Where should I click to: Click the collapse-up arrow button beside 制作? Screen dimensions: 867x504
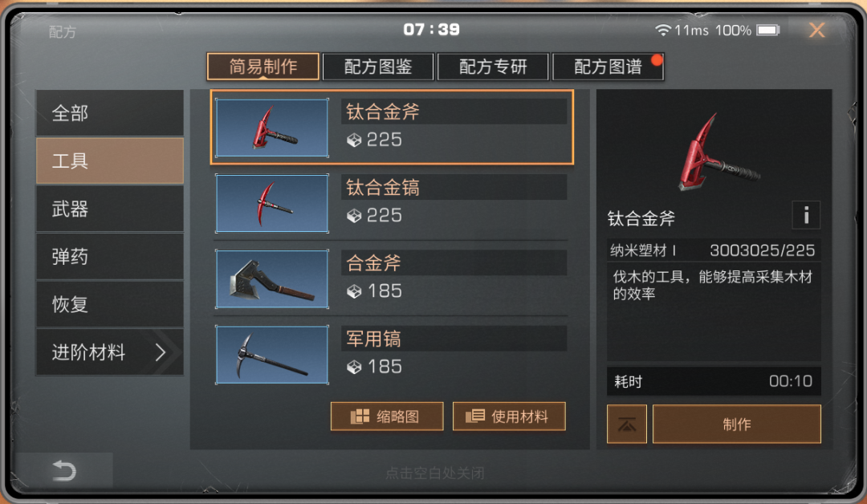[x=626, y=425]
